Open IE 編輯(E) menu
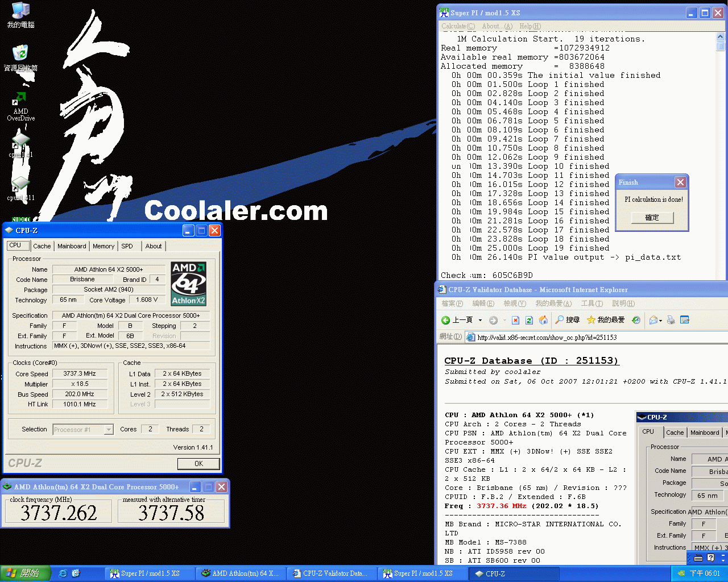The height and width of the screenshot is (582, 728). [483, 304]
